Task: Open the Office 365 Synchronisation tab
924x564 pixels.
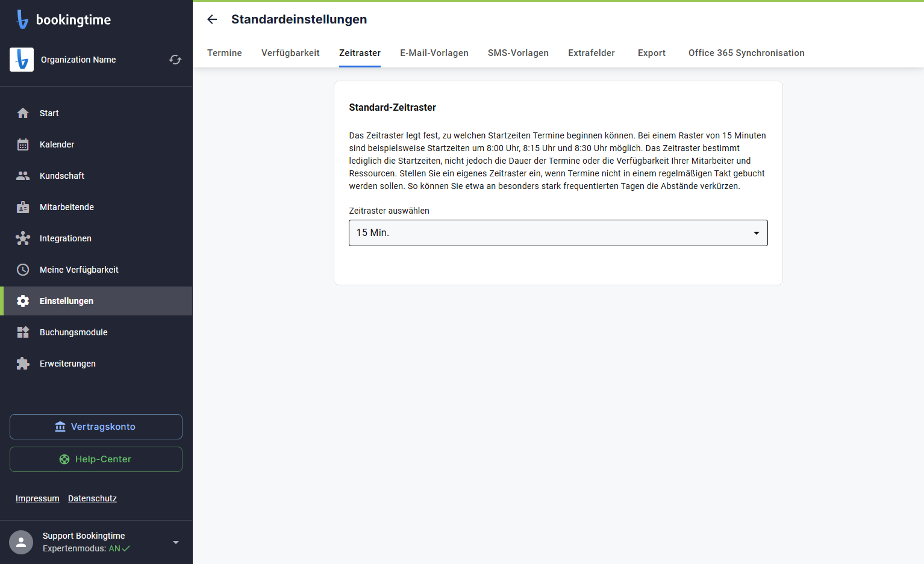Action: tap(746, 53)
